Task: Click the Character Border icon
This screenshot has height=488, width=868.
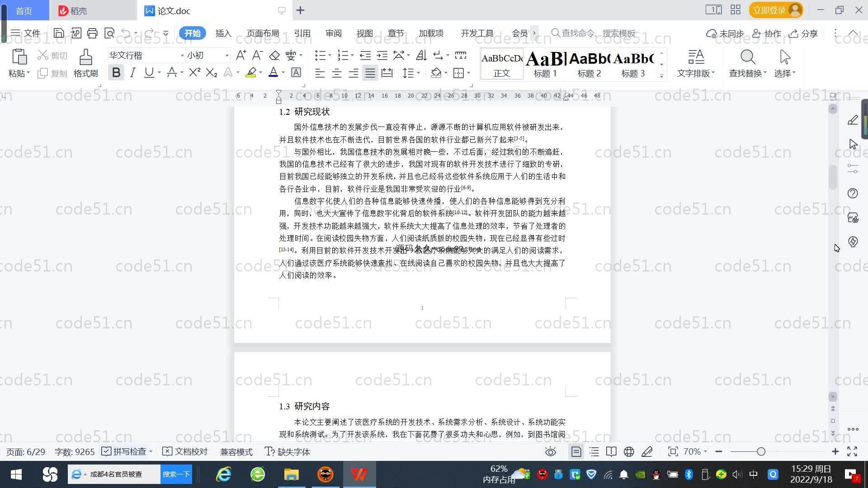Action: point(296,72)
